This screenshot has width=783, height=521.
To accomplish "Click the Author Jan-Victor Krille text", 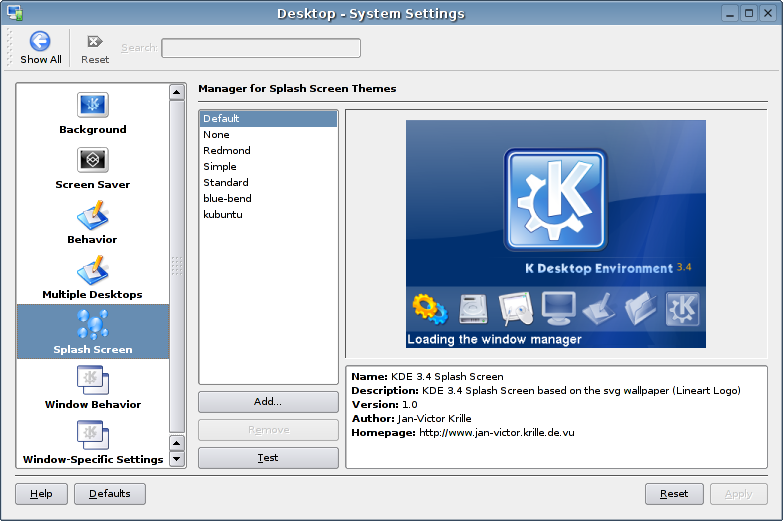I will (411, 419).
